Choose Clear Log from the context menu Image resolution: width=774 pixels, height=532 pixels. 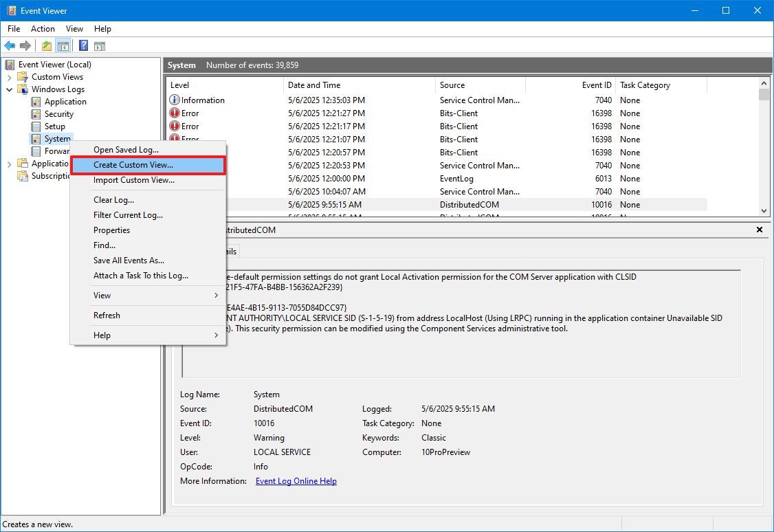coord(113,199)
